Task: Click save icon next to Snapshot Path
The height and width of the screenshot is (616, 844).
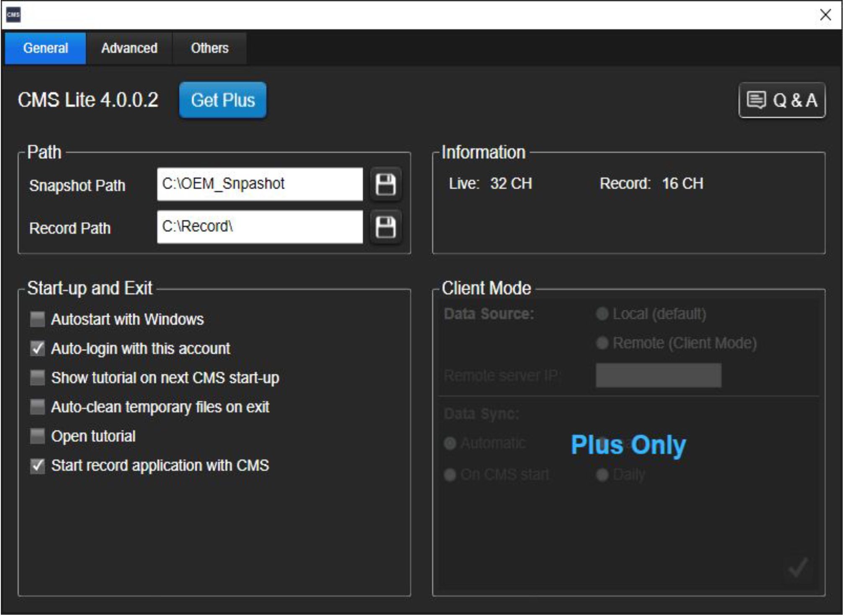Action: [385, 184]
